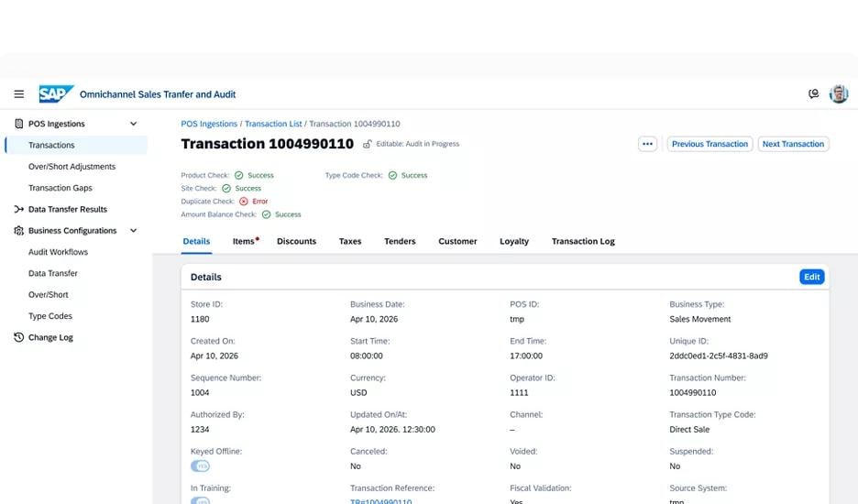Click the Duplicate Check Error status text
The height and width of the screenshot is (504, 858).
tap(260, 202)
